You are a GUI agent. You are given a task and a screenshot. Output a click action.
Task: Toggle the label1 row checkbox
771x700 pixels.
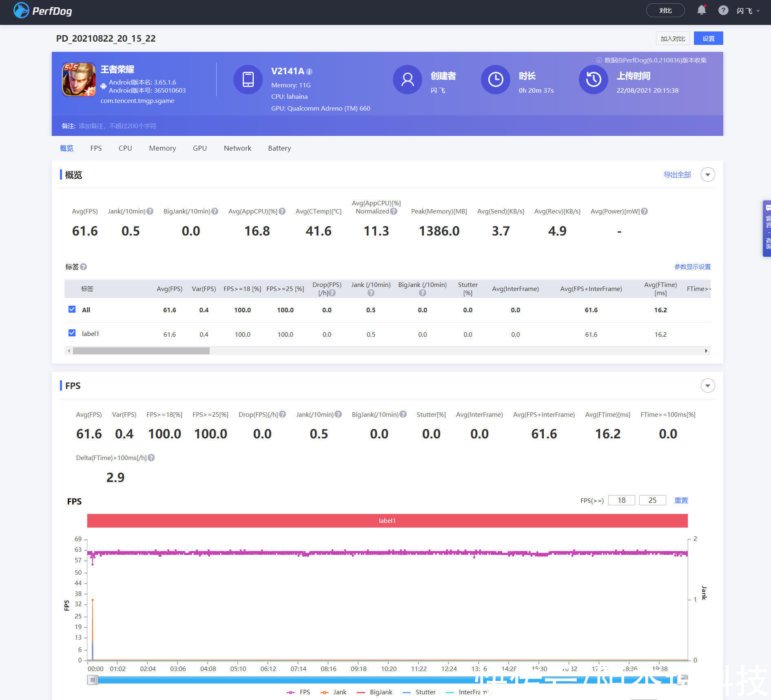click(72, 333)
